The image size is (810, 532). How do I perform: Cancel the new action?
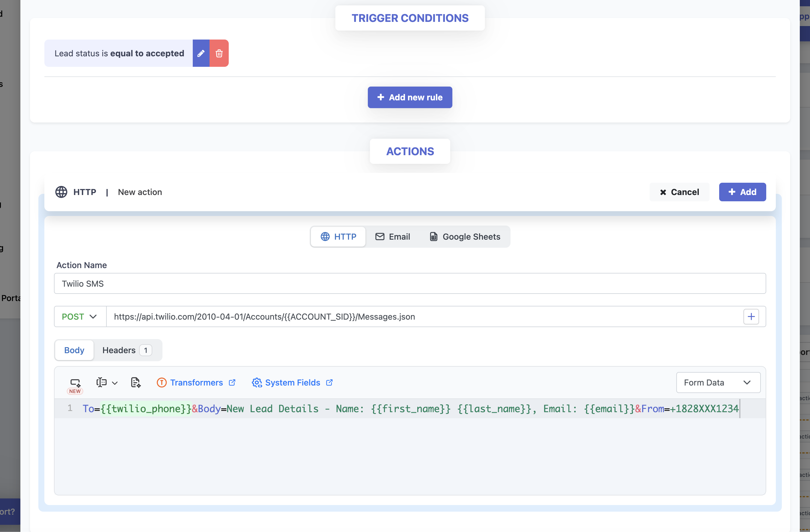point(679,192)
